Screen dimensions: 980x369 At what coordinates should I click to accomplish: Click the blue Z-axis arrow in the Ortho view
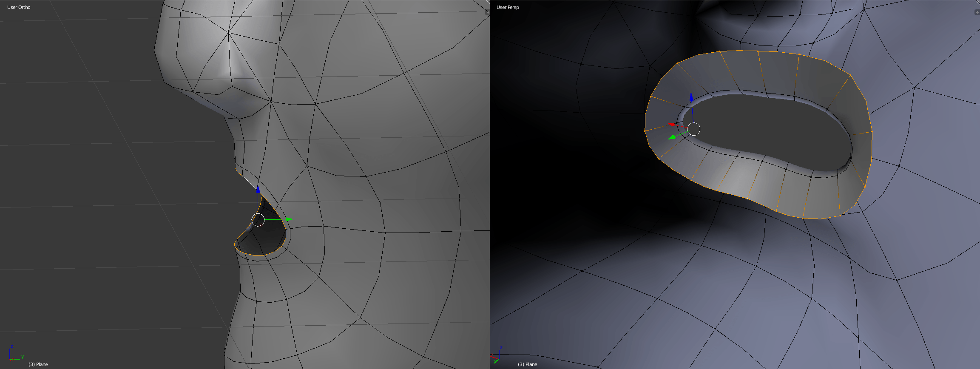pyautogui.click(x=258, y=190)
